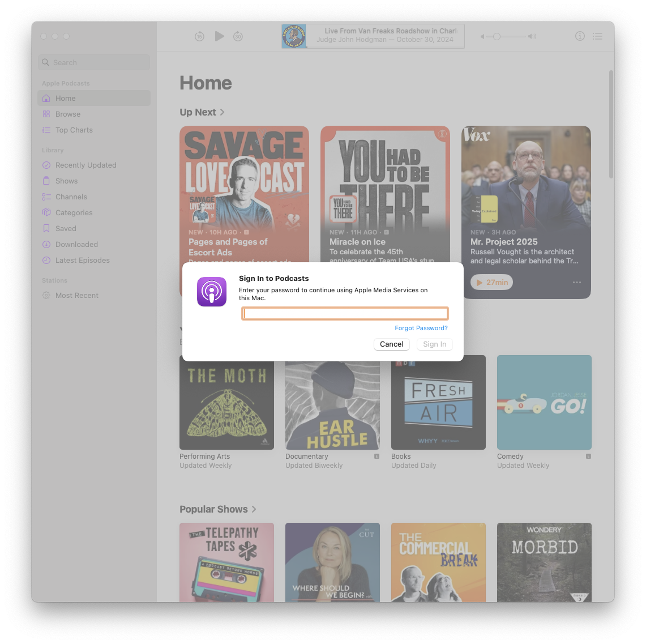The height and width of the screenshot is (644, 646).
Task: Open The Telepathy Tapes show
Action: click(x=226, y=562)
